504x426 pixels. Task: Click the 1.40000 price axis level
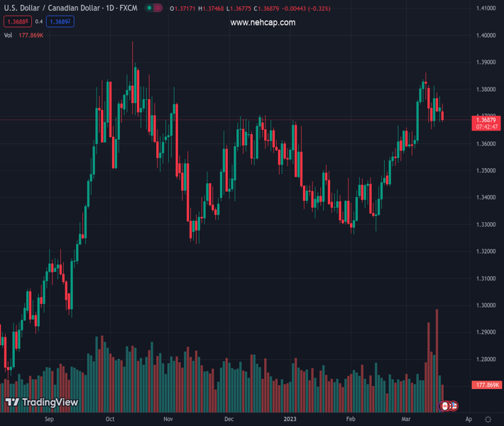[x=486, y=35]
